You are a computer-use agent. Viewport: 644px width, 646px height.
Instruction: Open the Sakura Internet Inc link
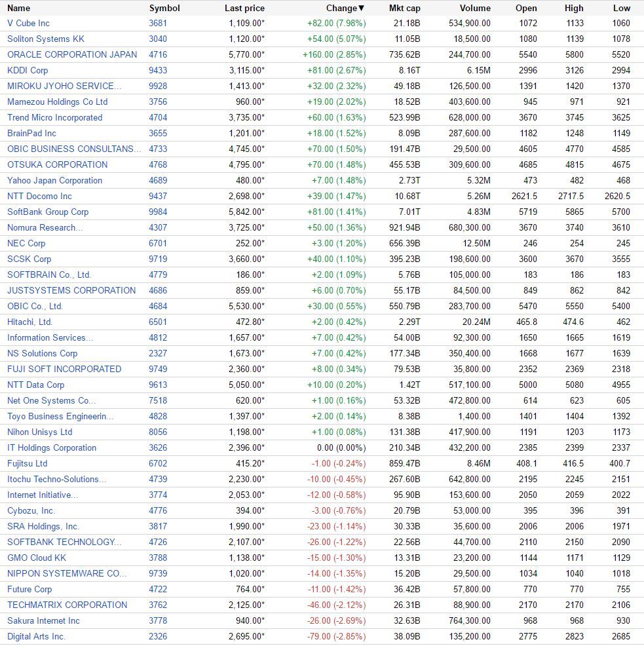(x=43, y=621)
